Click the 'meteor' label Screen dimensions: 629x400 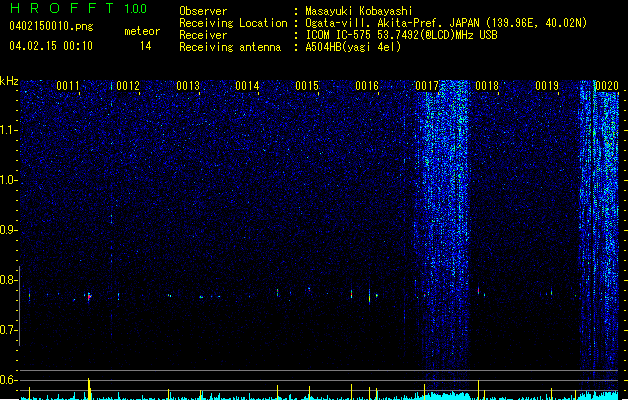(x=142, y=31)
